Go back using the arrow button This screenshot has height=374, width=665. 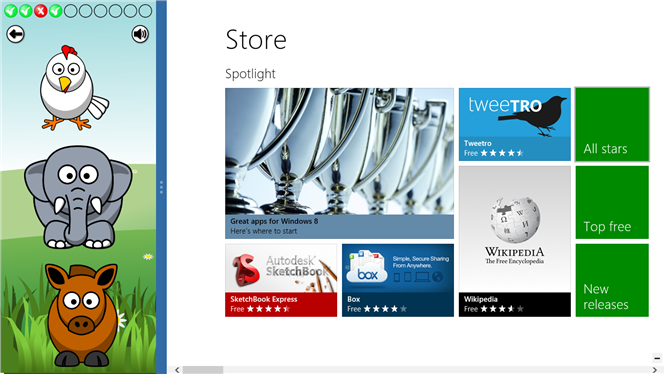(x=16, y=34)
